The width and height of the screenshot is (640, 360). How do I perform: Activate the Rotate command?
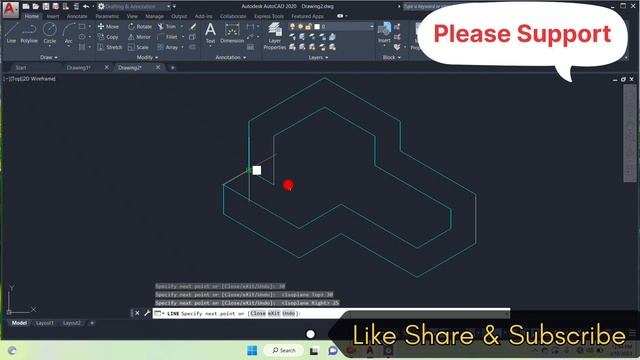tap(140, 27)
